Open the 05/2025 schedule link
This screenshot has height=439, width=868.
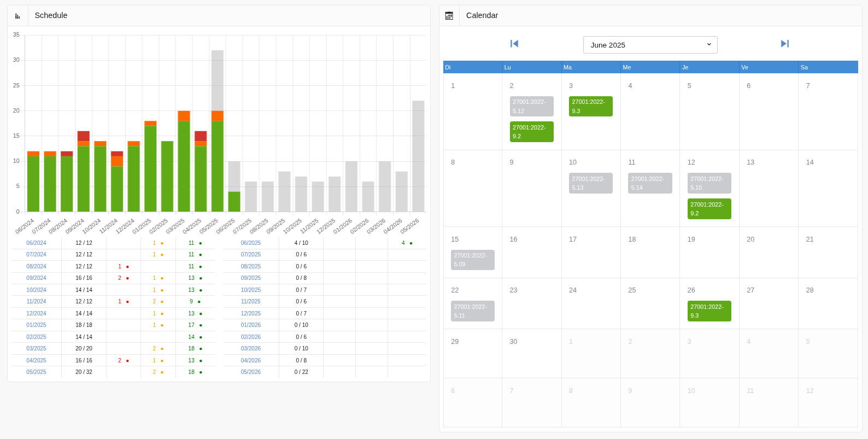36,372
